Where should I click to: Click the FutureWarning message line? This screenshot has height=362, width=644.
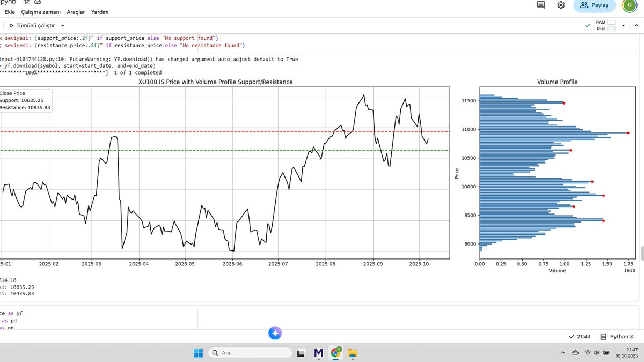pos(149,59)
